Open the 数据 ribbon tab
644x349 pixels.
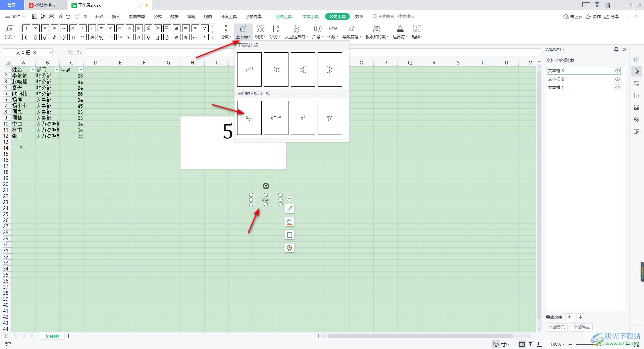174,16
